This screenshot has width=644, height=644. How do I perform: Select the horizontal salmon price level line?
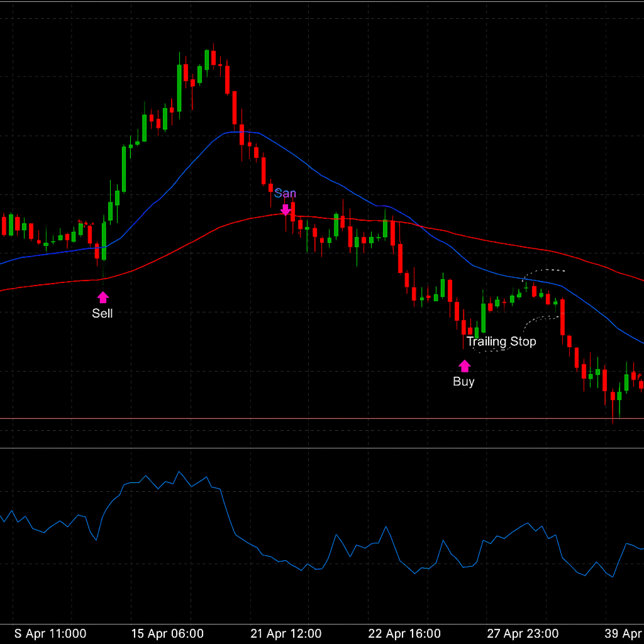(x=322, y=418)
